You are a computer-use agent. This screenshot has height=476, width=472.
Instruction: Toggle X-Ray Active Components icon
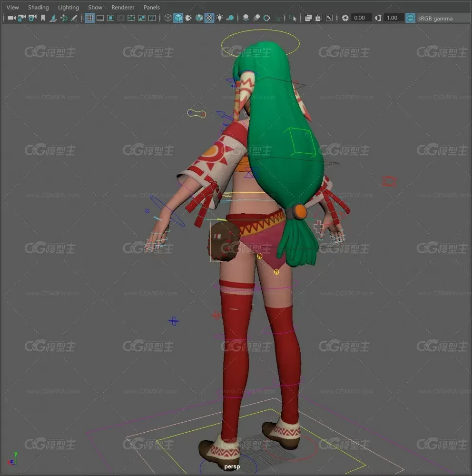point(319,18)
